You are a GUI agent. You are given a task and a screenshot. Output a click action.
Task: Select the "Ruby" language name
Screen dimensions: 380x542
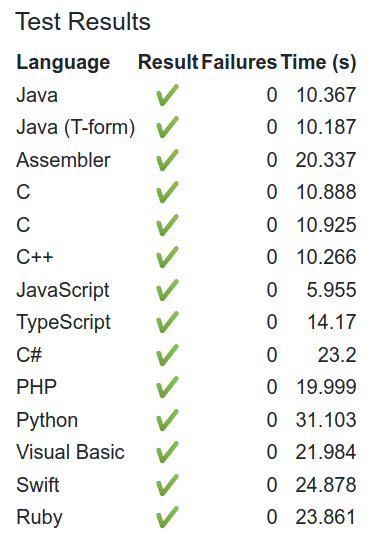(x=39, y=518)
